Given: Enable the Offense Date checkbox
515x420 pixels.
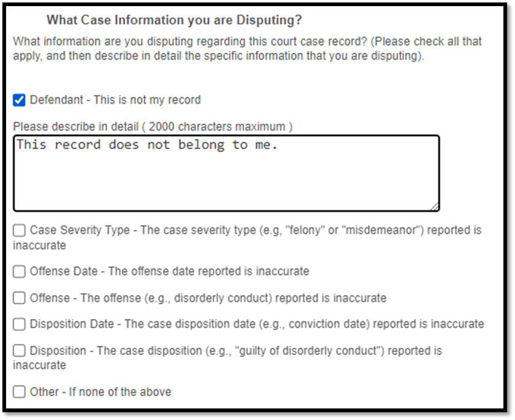Looking at the screenshot, I should [x=20, y=271].
